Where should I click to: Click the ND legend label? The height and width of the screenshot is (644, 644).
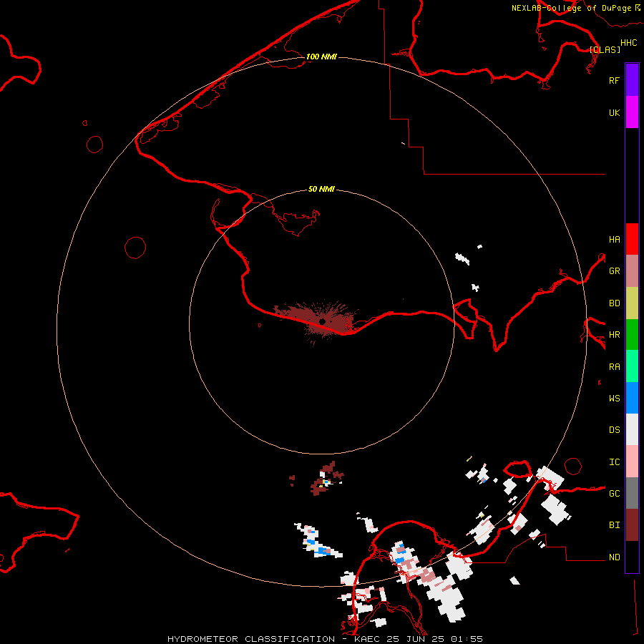coord(614,557)
